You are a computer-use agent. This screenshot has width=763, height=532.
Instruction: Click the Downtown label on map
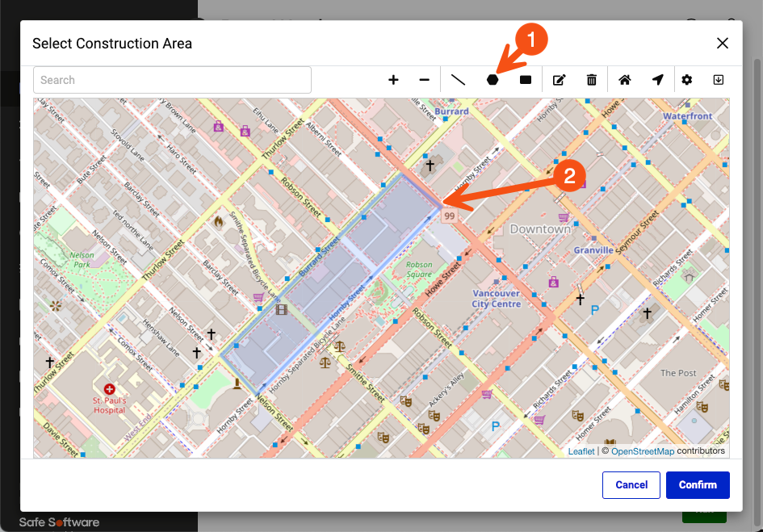pos(540,228)
